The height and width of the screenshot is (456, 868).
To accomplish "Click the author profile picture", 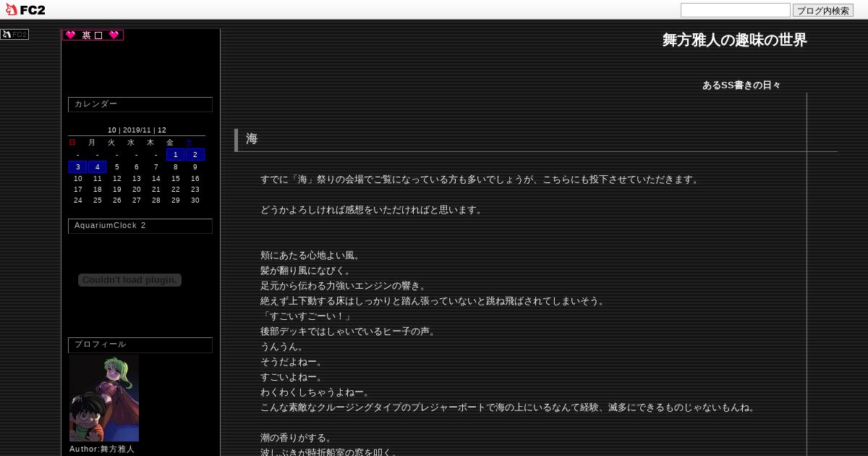I will point(104,398).
